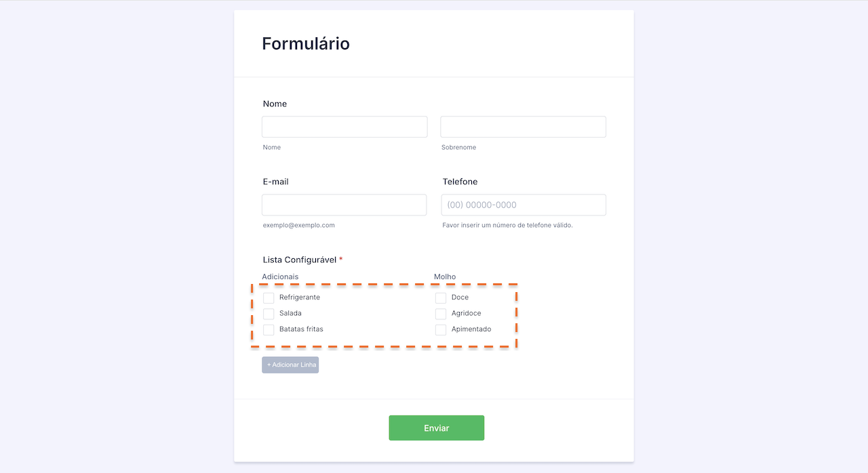Image resolution: width=868 pixels, height=473 pixels.
Task: Select the Batatas fritas checkbox
Action: pyautogui.click(x=269, y=330)
